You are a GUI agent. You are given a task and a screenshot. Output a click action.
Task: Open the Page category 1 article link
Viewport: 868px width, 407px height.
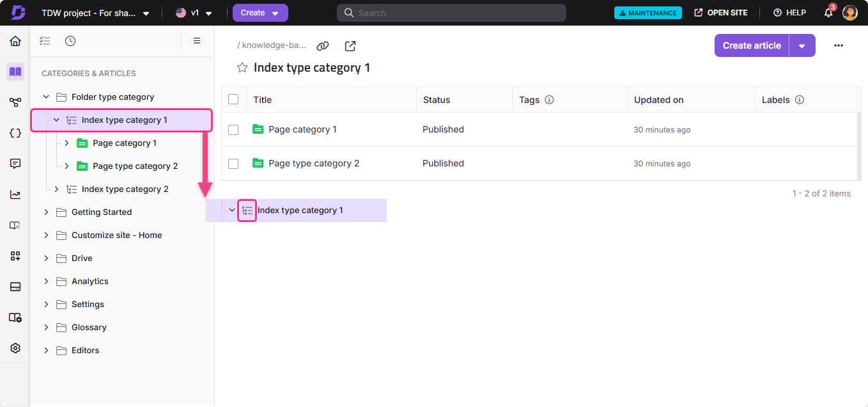tap(302, 129)
